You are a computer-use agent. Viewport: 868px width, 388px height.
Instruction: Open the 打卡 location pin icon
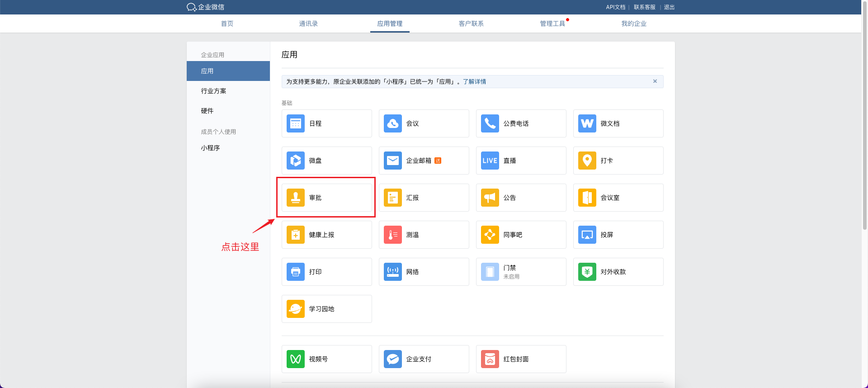click(x=587, y=161)
